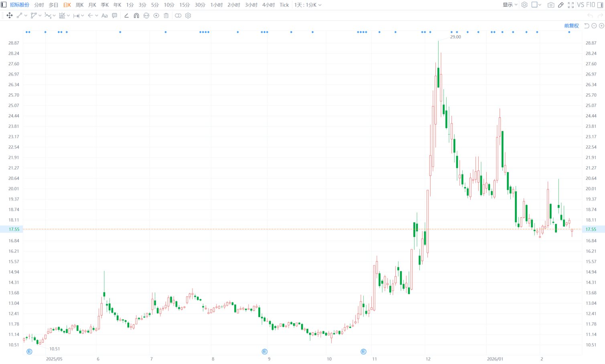
Task: Select the 周K weekly candlestick tab
Action: point(80,5)
